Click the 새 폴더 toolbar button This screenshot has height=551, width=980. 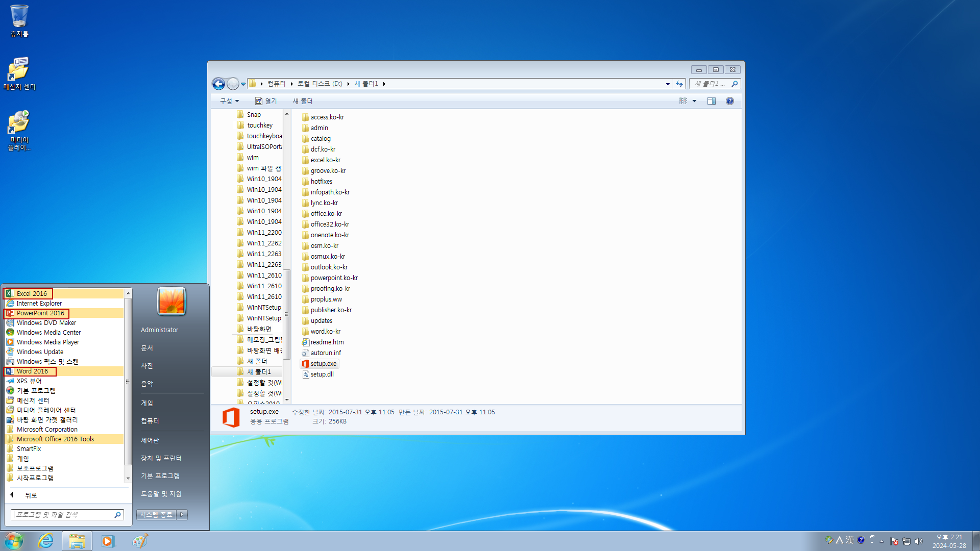302,101
